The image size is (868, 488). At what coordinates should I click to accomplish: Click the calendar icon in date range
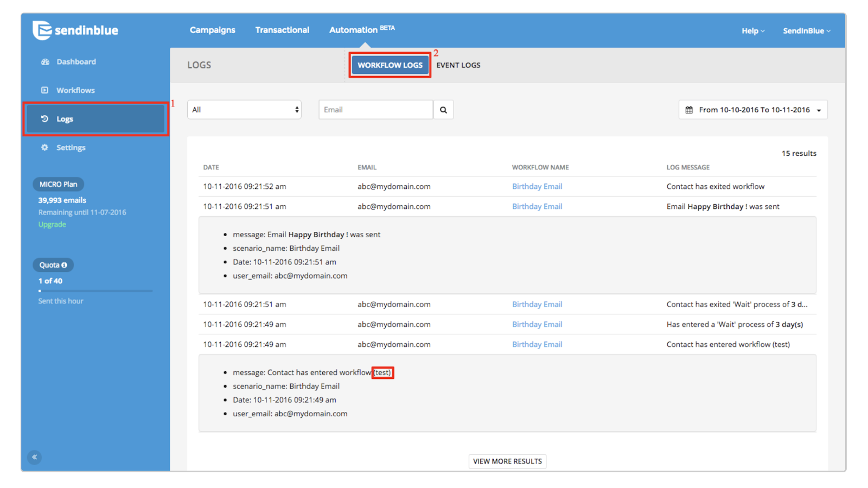tap(689, 110)
